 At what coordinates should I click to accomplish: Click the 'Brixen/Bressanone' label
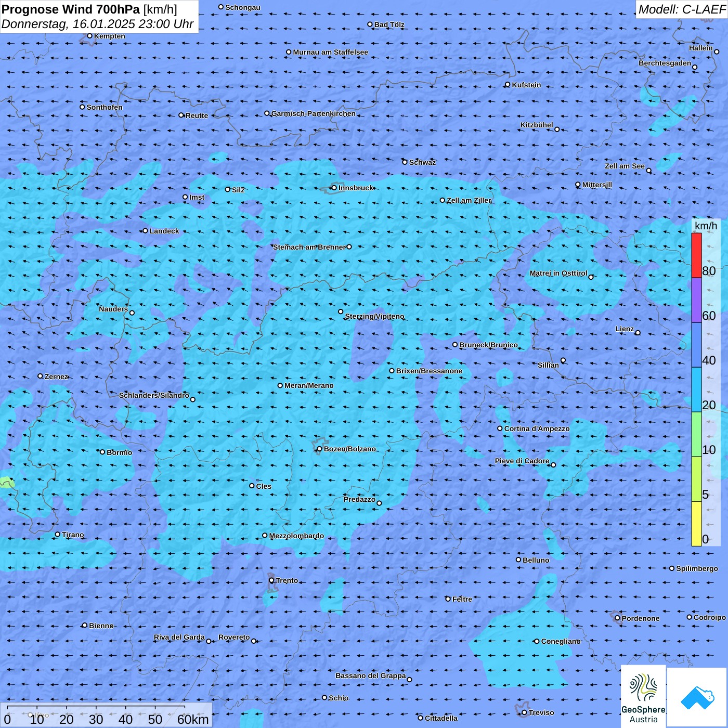pos(430,371)
